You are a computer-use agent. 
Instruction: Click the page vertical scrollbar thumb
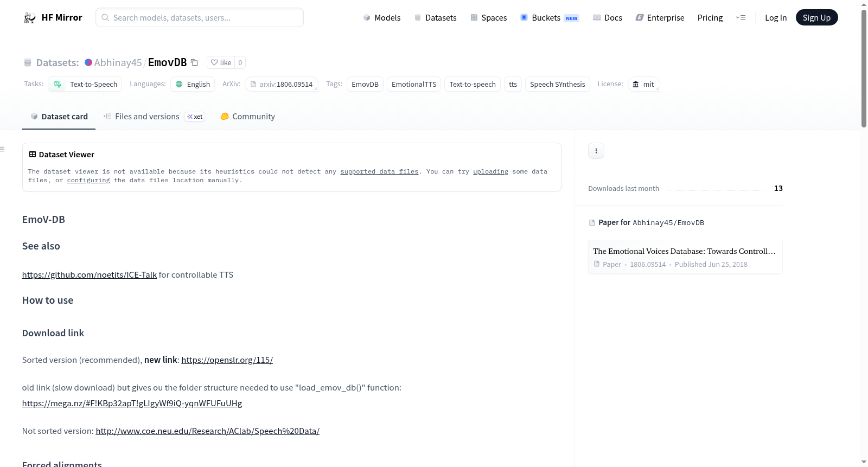pos(864,68)
